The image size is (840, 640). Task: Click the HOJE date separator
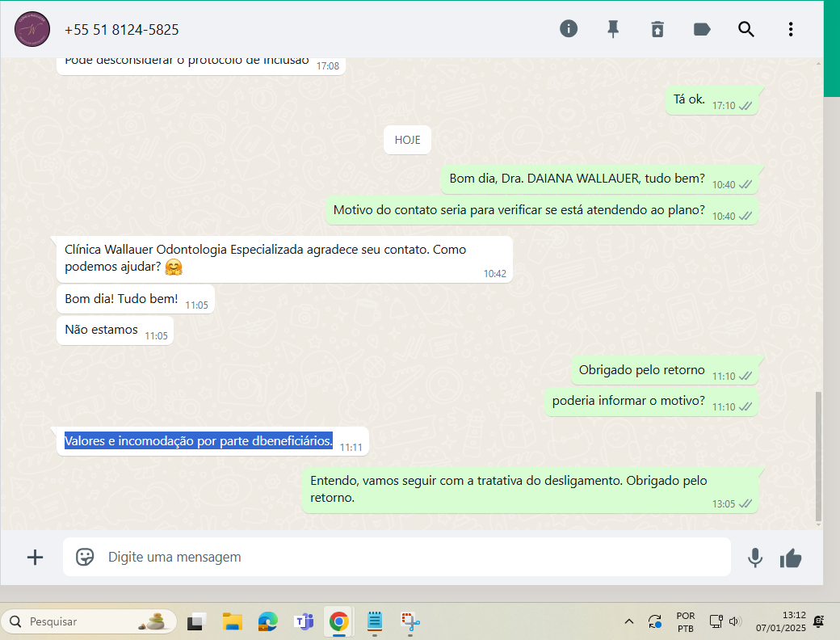(407, 140)
